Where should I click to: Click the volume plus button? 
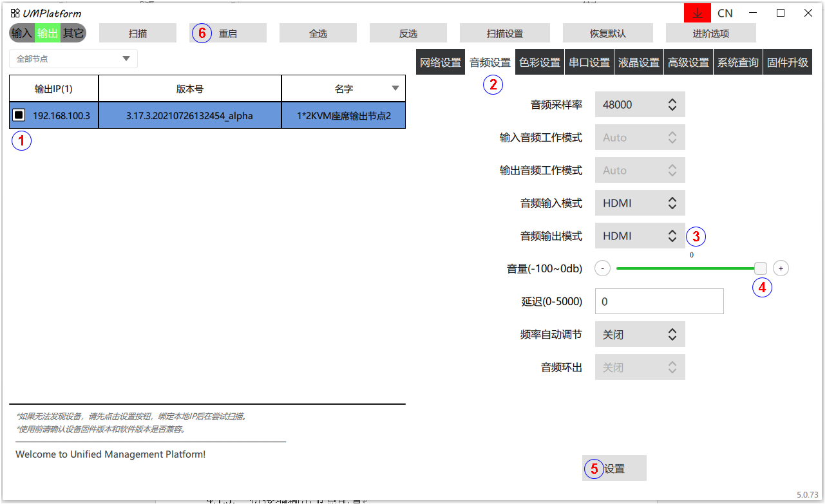[x=781, y=268]
